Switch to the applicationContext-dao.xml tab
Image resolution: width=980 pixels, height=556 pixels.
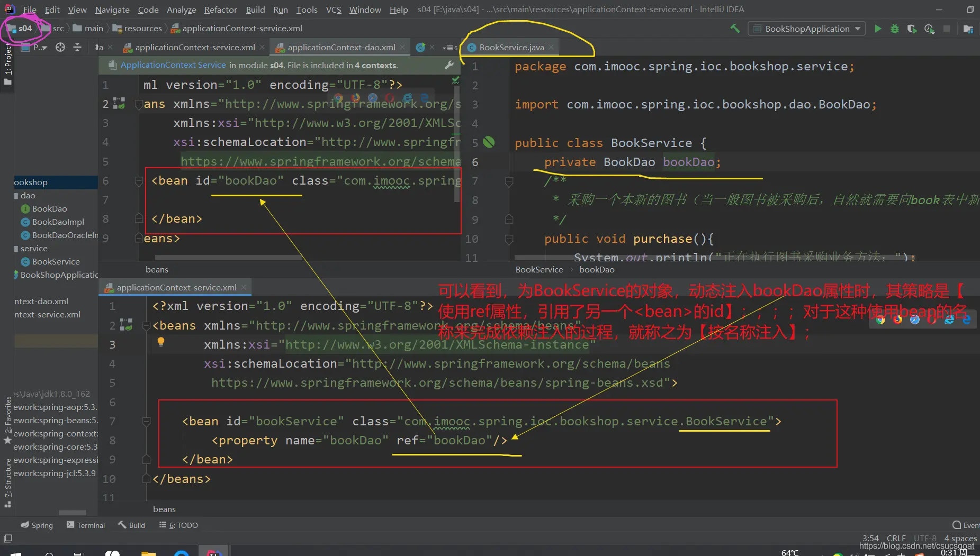pyautogui.click(x=341, y=48)
